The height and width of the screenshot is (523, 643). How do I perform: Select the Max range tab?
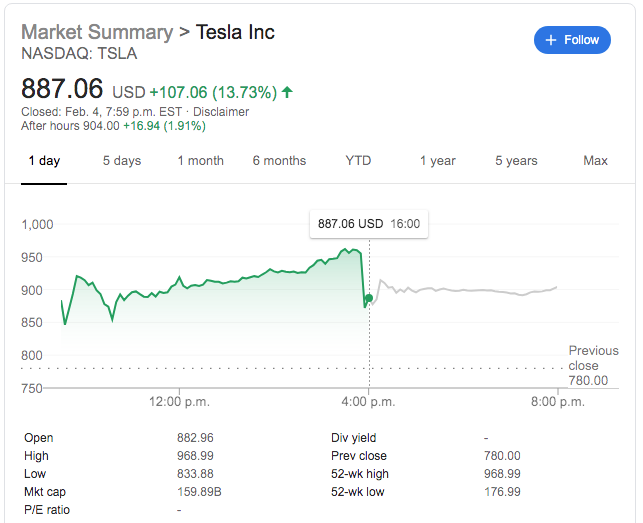(595, 161)
